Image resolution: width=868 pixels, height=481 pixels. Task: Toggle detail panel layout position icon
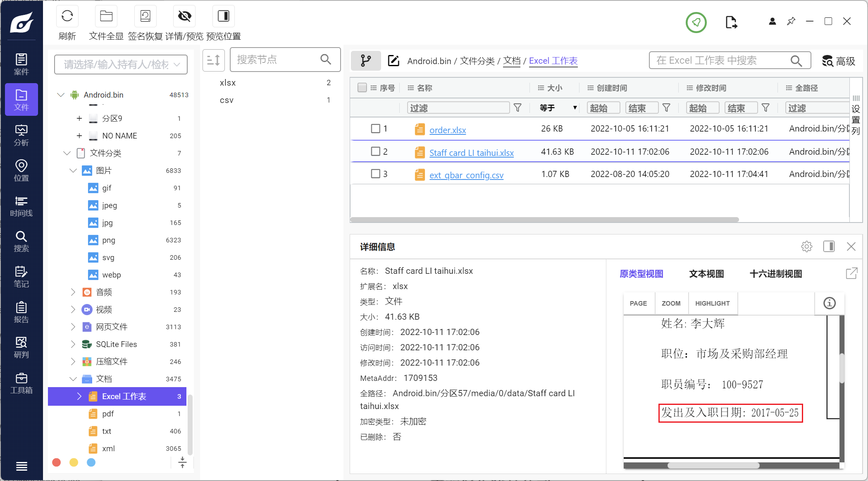point(829,246)
